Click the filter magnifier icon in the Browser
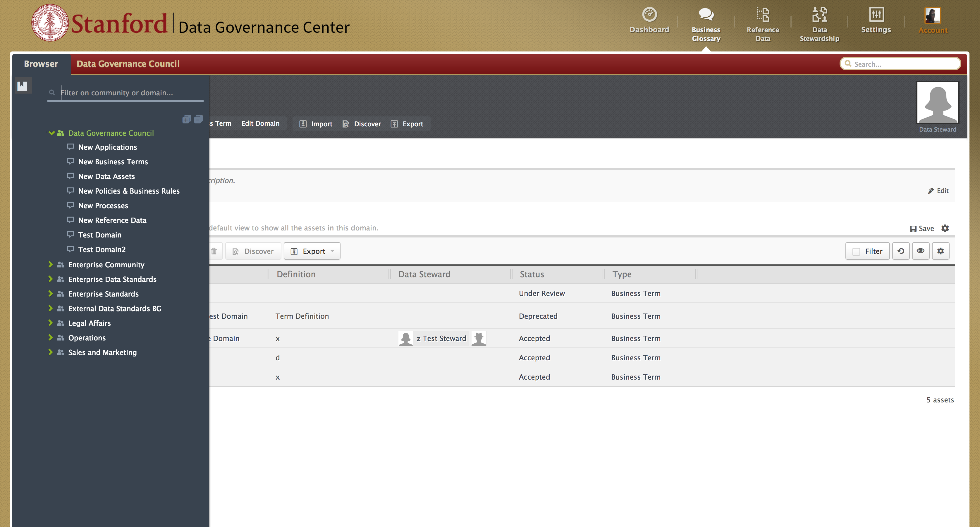Image resolution: width=980 pixels, height=527 pixels. (x=52, y=92)
